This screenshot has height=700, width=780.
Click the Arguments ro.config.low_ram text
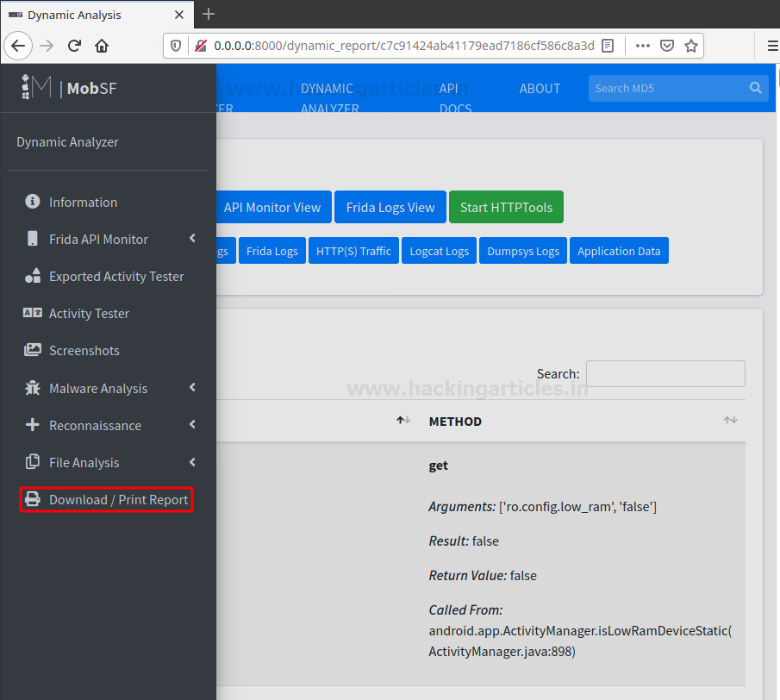tap(543, 507)
